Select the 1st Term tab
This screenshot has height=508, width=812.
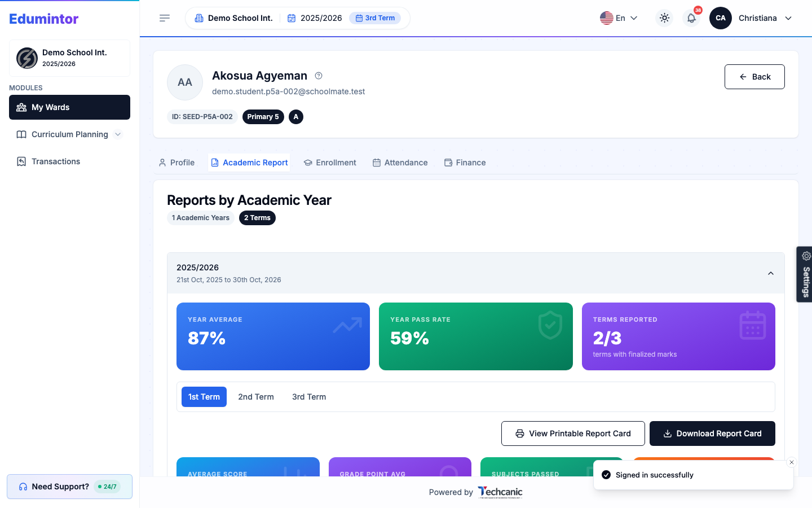pos(204,397)
